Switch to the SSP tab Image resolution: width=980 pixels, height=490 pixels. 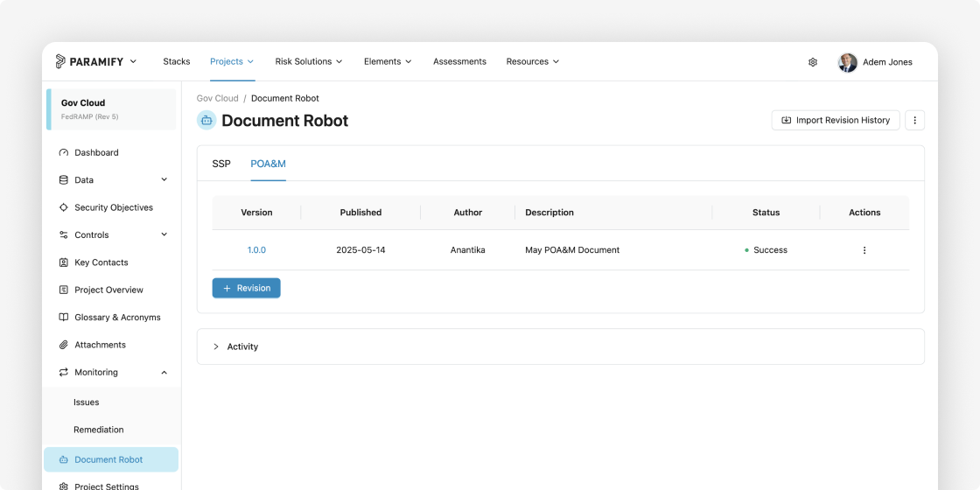click(x=221, y=164)
